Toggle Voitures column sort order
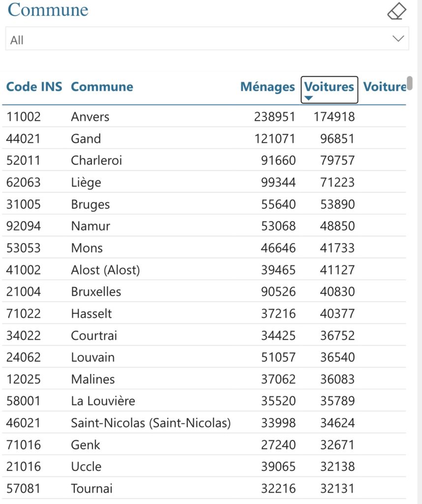The width and height of the screenshot is (422, 504). (x=329, y=87)
